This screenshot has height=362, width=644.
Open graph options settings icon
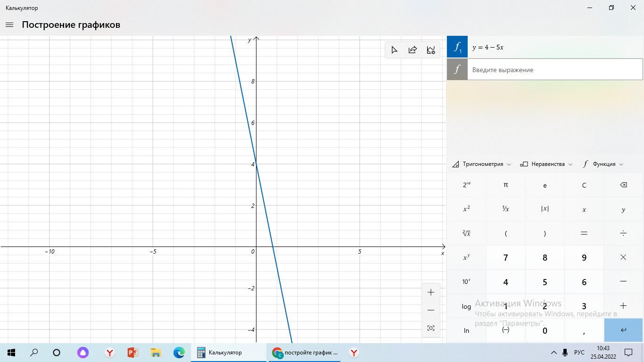[x=431, y=50]
